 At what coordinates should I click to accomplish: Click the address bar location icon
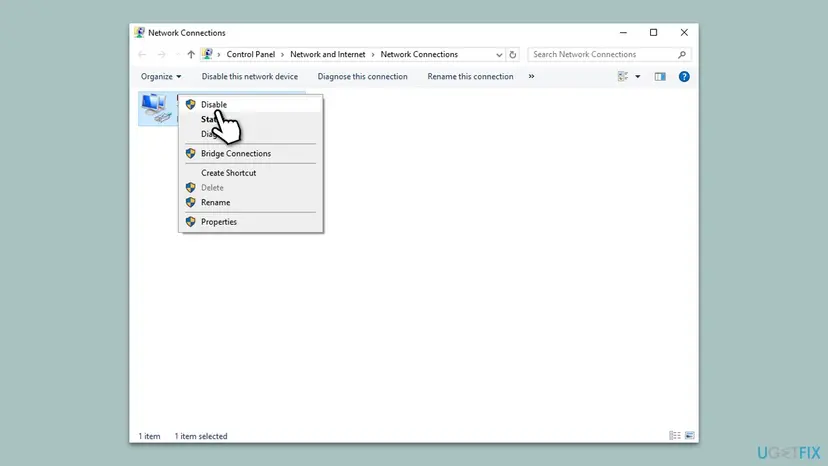[x=208, y=54]
